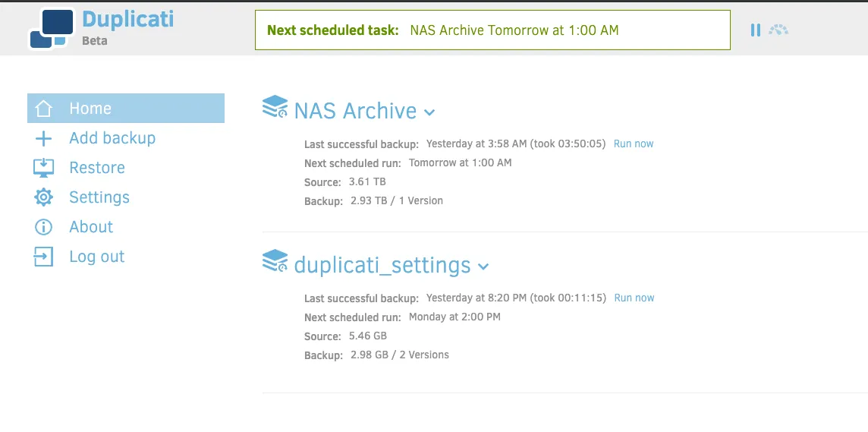Image resolution: width=868 pixels, height=432 pixels.
Task: Open the Add backup menu item
Action: pyautogui.click(x=112, y=138)
